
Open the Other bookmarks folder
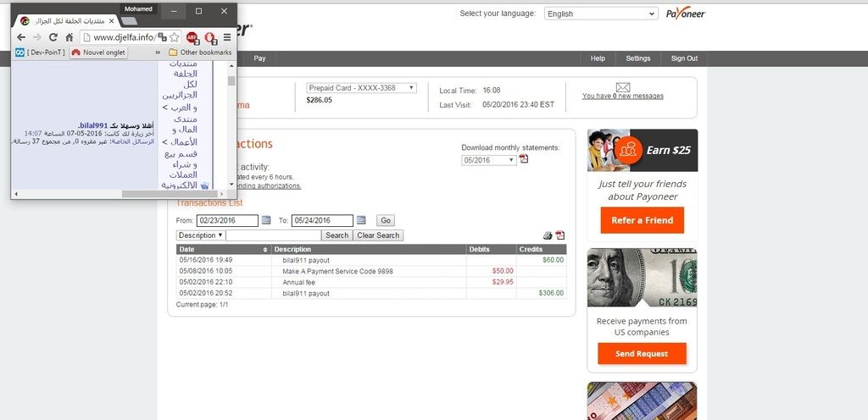(200, 52)
